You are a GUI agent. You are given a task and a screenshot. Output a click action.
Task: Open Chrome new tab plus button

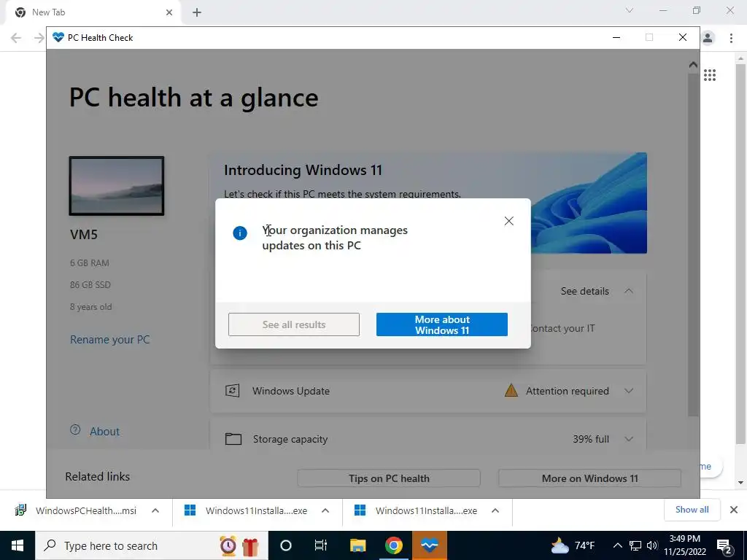point(197,12)
